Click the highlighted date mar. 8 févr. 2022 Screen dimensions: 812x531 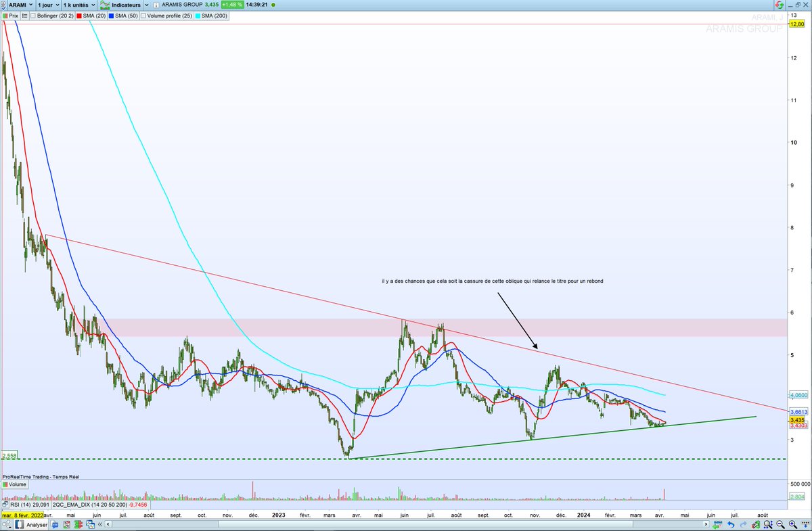(x=22, y=515)
